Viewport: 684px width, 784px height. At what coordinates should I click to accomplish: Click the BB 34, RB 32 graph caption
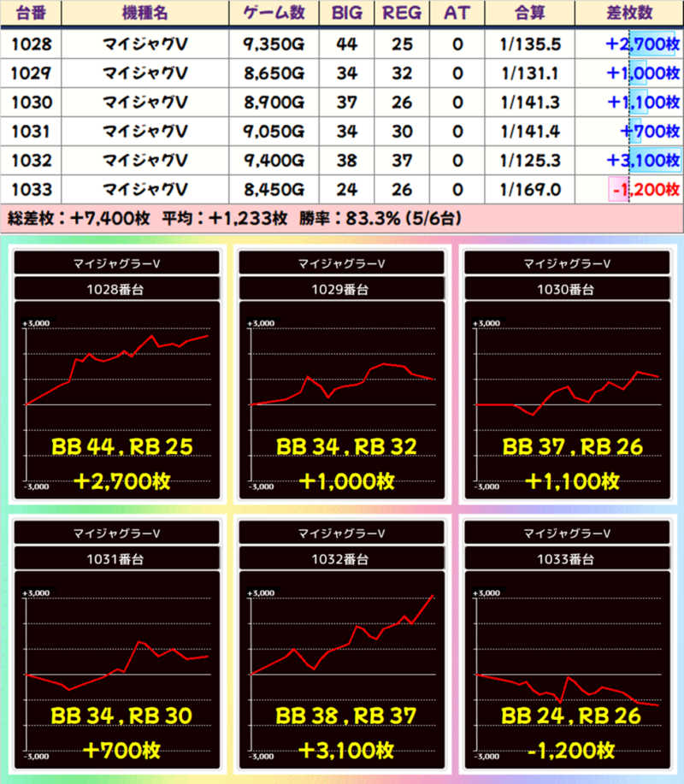pos(346,446)
